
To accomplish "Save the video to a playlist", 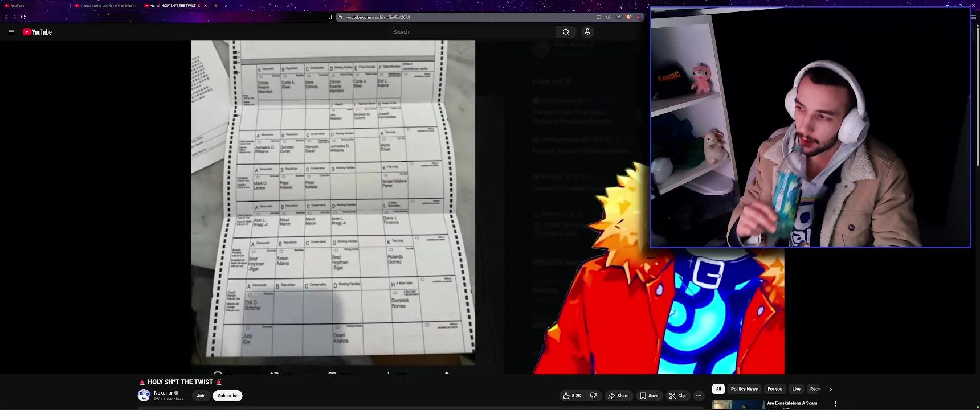I will point(649,396).
